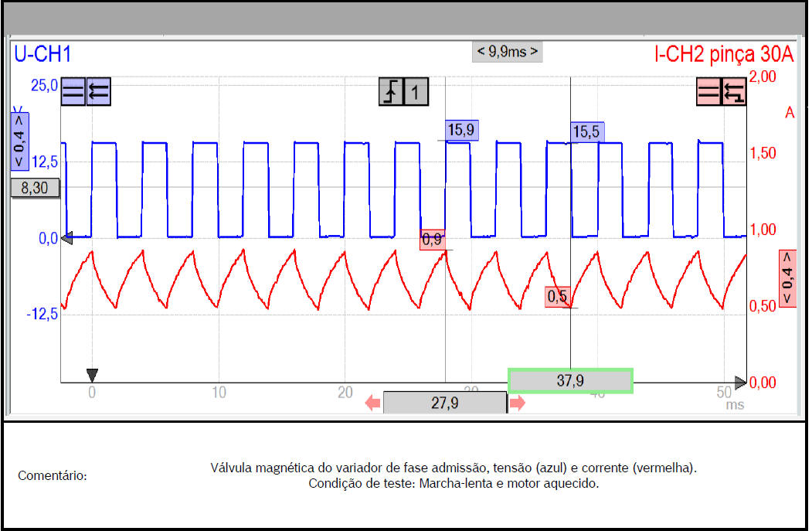Click the blue CH1 left-arrow icon
The width and height of the screenshot is (812, 531).
98,92
